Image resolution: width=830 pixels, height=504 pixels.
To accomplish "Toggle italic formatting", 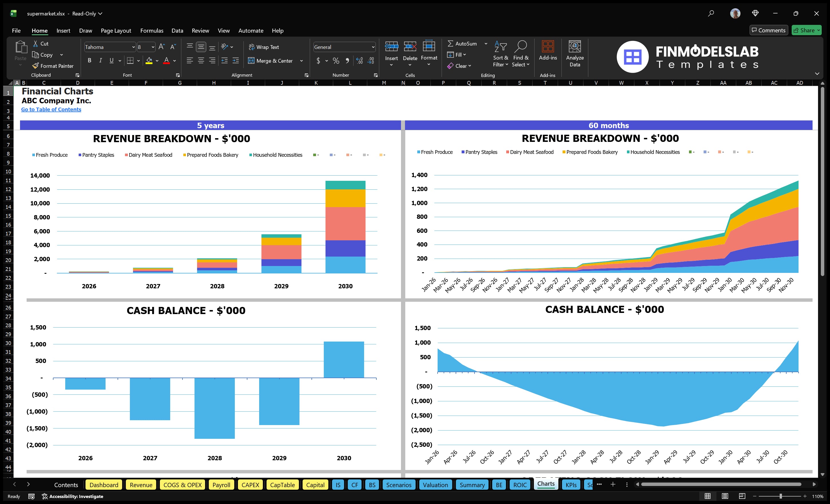I will [100, 61].
